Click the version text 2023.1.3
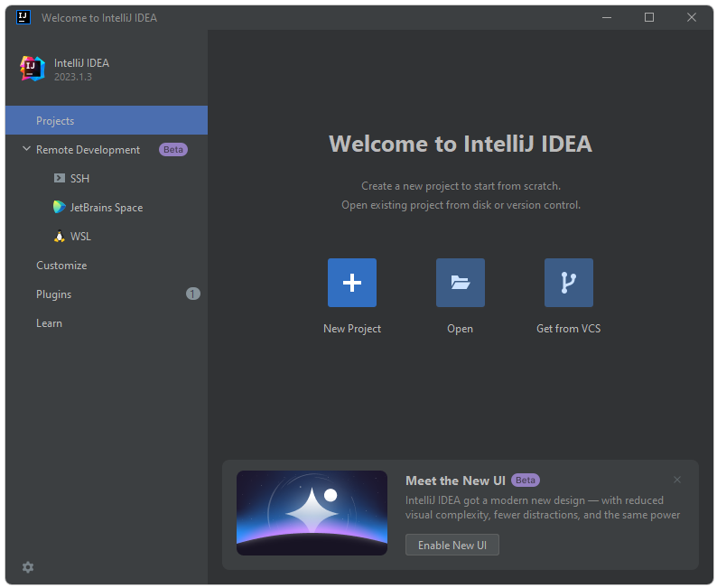The image size is (717, 588). [73, 77]
